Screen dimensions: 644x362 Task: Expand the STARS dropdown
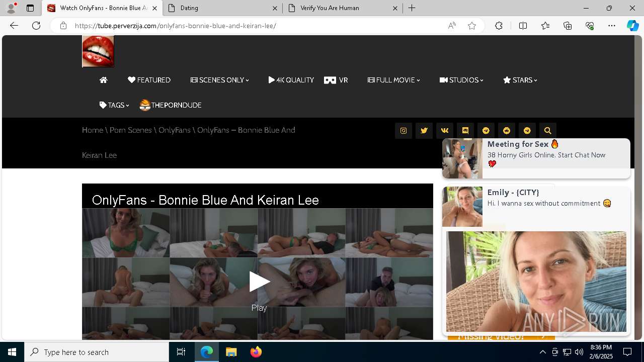click(x=520, y=80)
